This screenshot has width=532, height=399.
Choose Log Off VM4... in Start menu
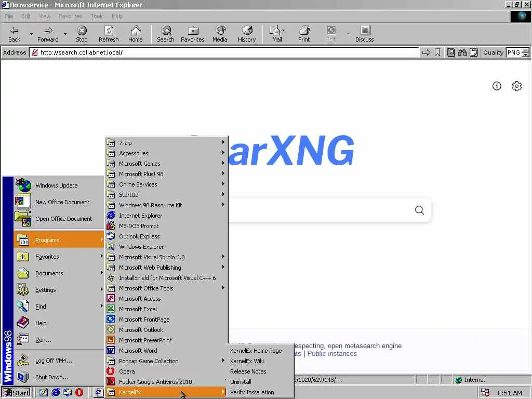pos(59,361)
